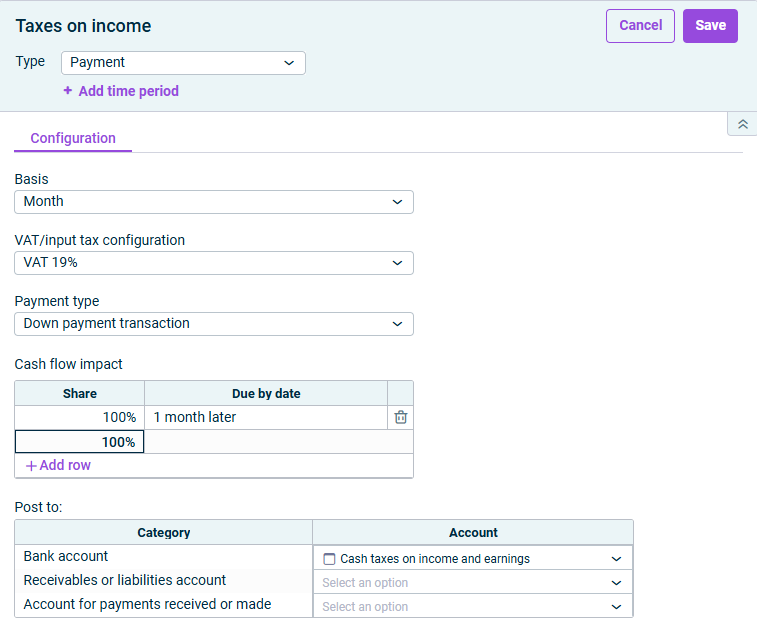Open the Payment type dropdown
This screenshot has height=637, width=757.
[x=214, y=324]
